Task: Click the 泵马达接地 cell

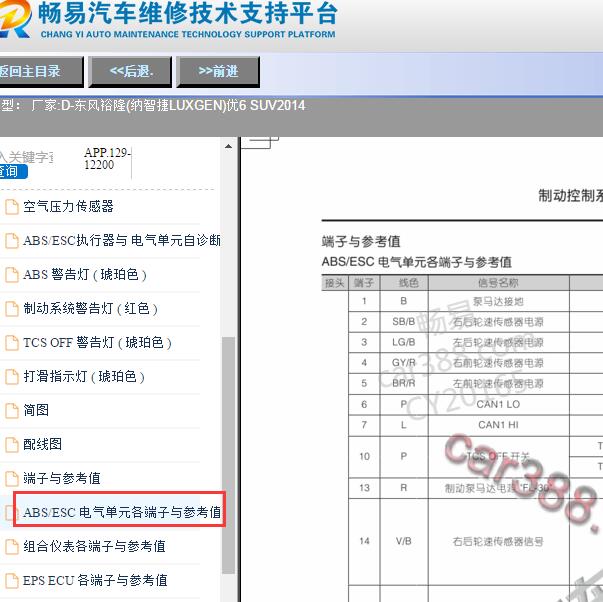Action: (498, 301)
